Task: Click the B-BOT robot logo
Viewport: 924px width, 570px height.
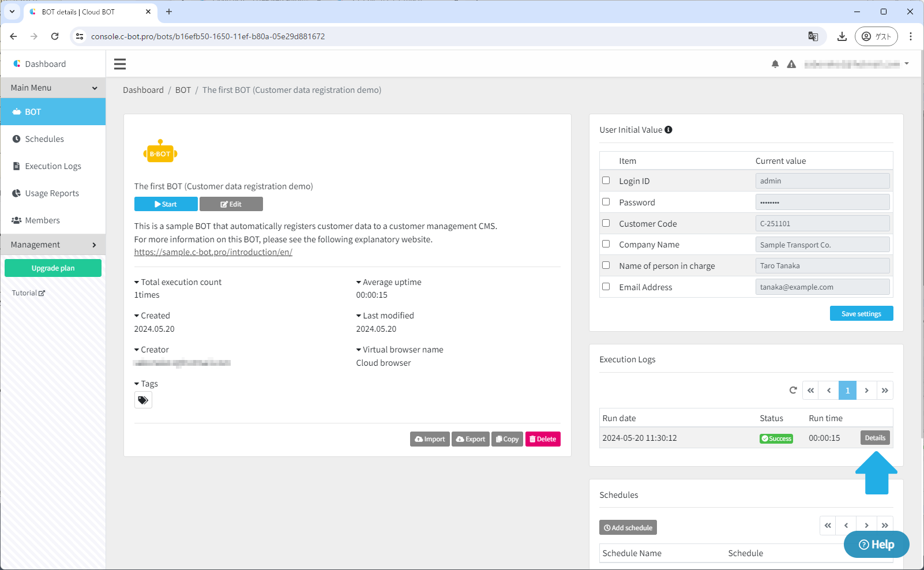Action: (x=160, y=152)
